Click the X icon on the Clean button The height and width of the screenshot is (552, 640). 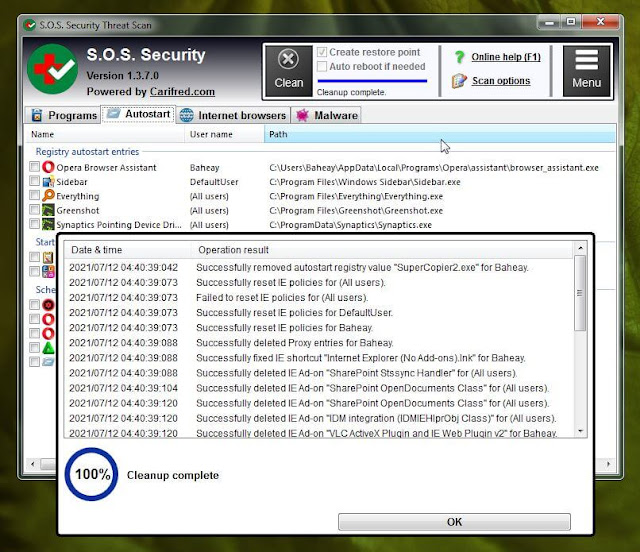[x=289, y=60]
